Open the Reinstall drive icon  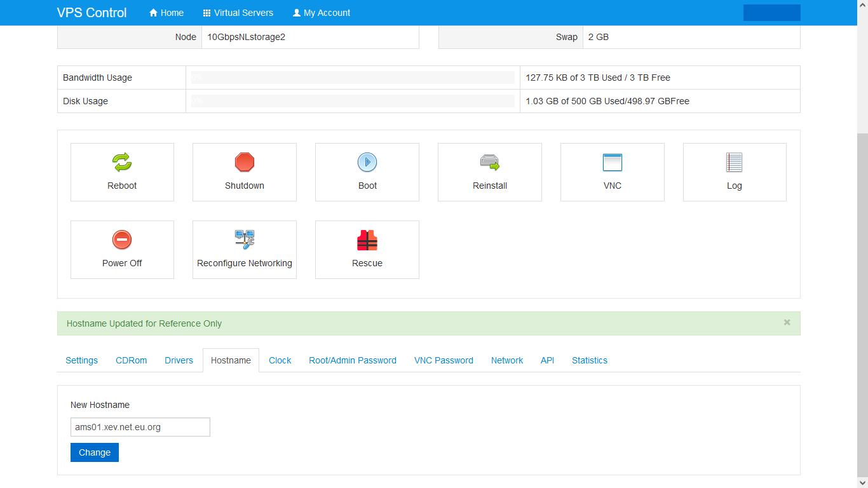489,163
